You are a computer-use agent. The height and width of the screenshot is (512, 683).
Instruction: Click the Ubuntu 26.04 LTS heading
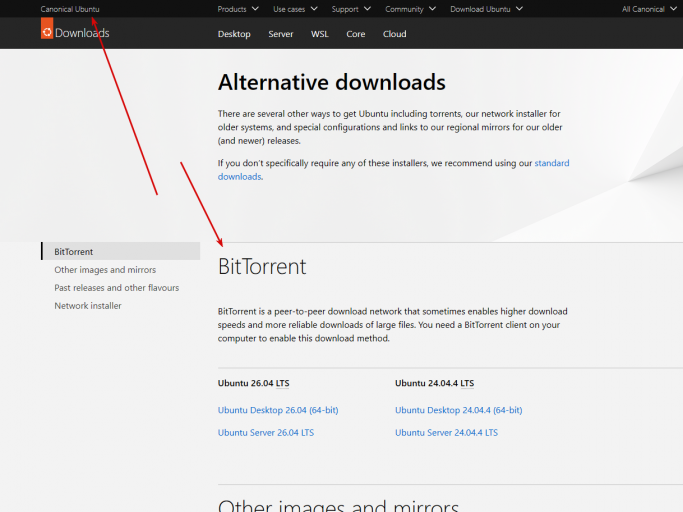pyautogui.click(x=254, y=383)
